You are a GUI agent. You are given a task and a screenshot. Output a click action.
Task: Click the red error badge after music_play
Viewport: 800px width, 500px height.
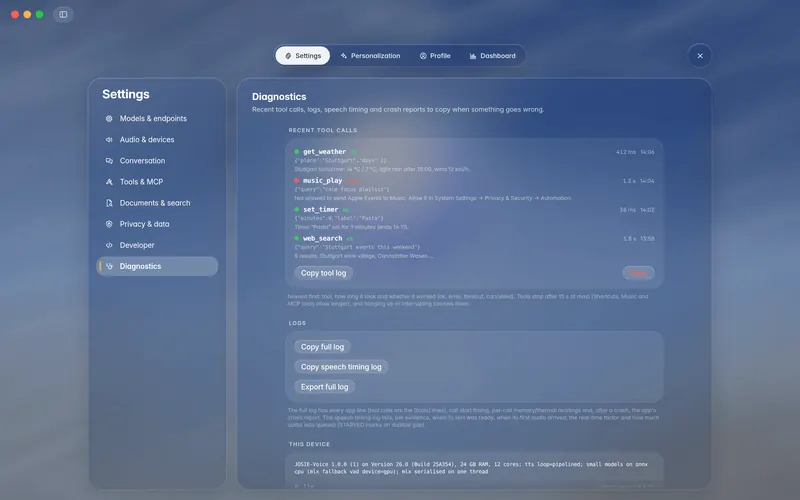pos(354,181)
